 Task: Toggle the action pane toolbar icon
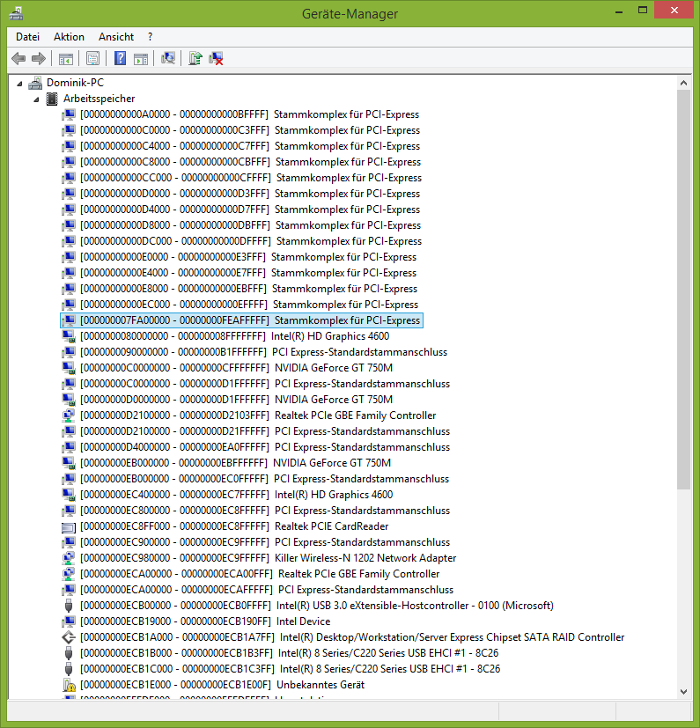coord(141,58)
